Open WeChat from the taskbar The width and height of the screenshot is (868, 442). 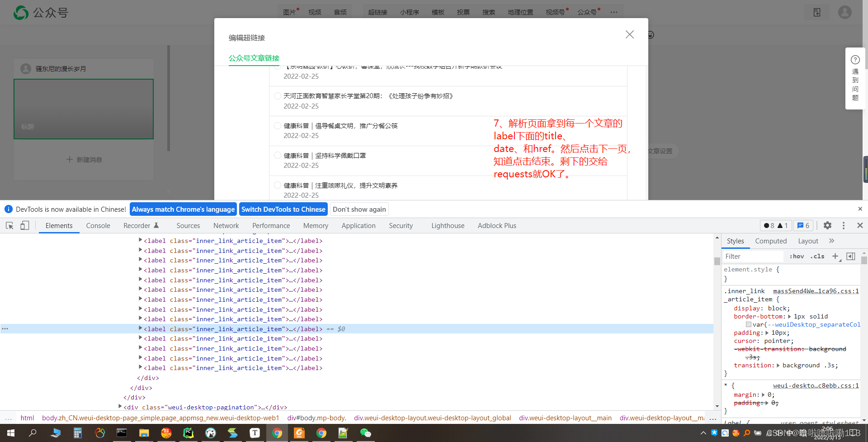pyautogui.click(x=365, y=433)
